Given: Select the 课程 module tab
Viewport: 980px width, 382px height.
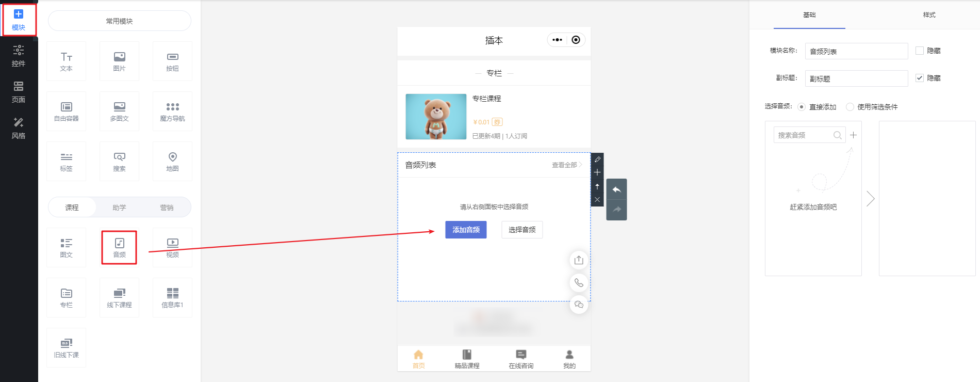Looking at the screenshot, I should (x=72, y=208).
